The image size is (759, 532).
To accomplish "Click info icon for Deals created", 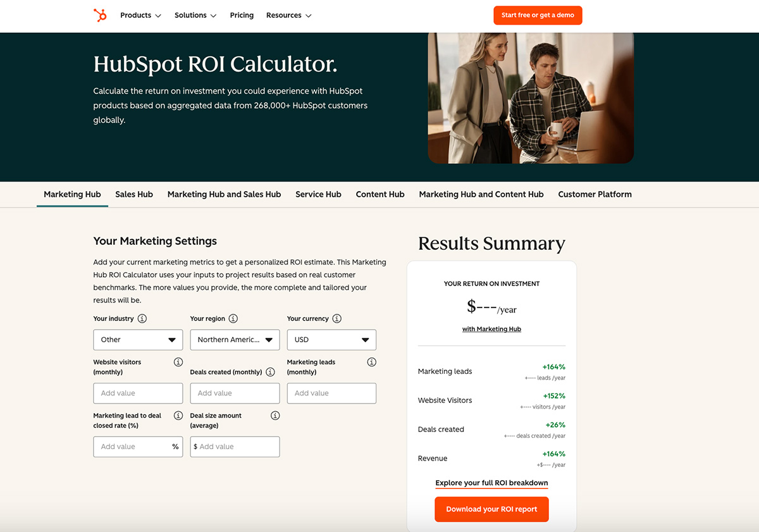I will pos(271,372).
